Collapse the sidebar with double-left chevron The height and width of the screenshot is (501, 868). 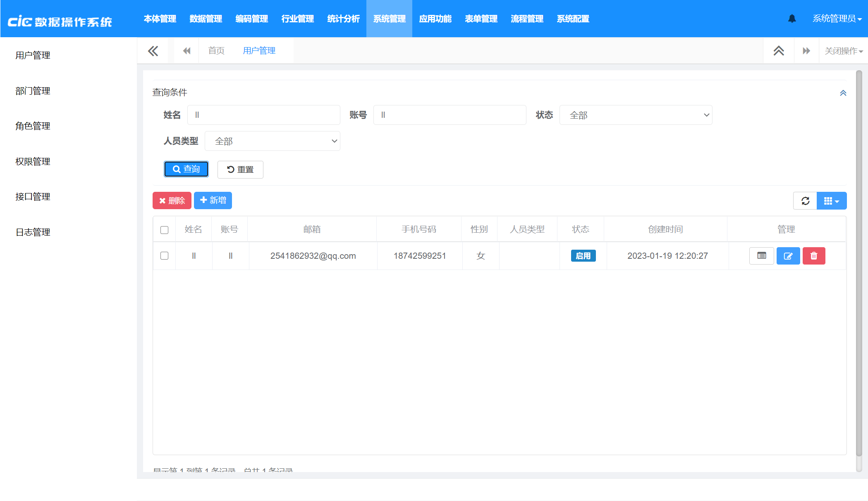[153, 51]
